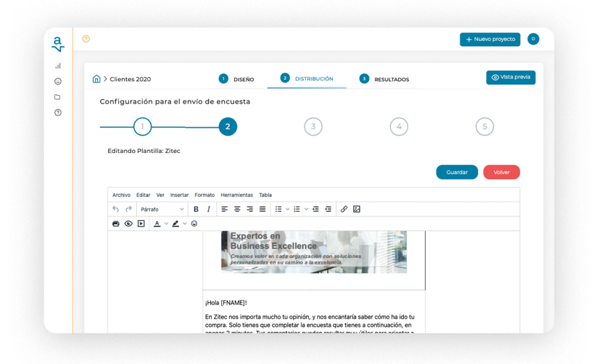Switch to the RESULTADOS tab
The width and height of the screenshot is (594, 364).
point(390,79)
